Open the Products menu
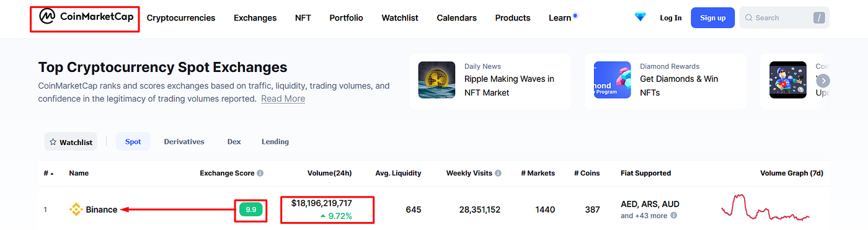Screen dimensions: 868x230 [513, 18]
